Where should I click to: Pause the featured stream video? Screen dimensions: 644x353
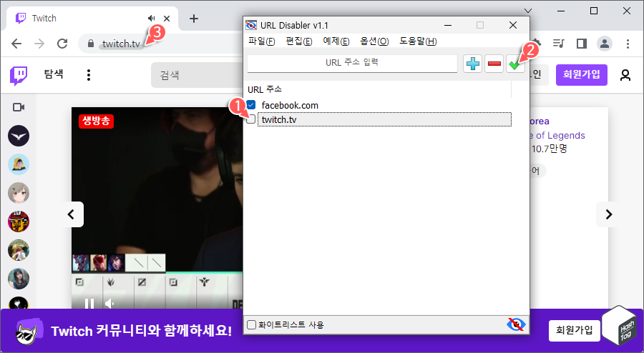pos(89,304)
